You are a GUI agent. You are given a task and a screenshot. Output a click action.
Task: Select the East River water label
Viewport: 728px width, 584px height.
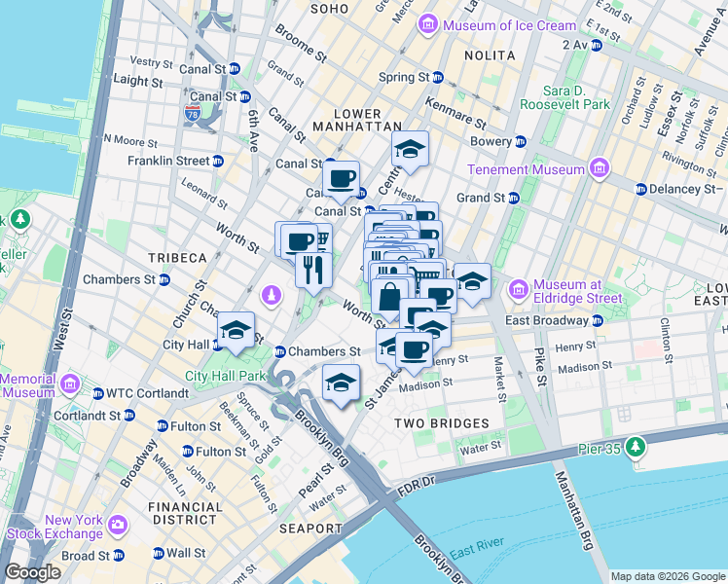(x=477, y=549)
